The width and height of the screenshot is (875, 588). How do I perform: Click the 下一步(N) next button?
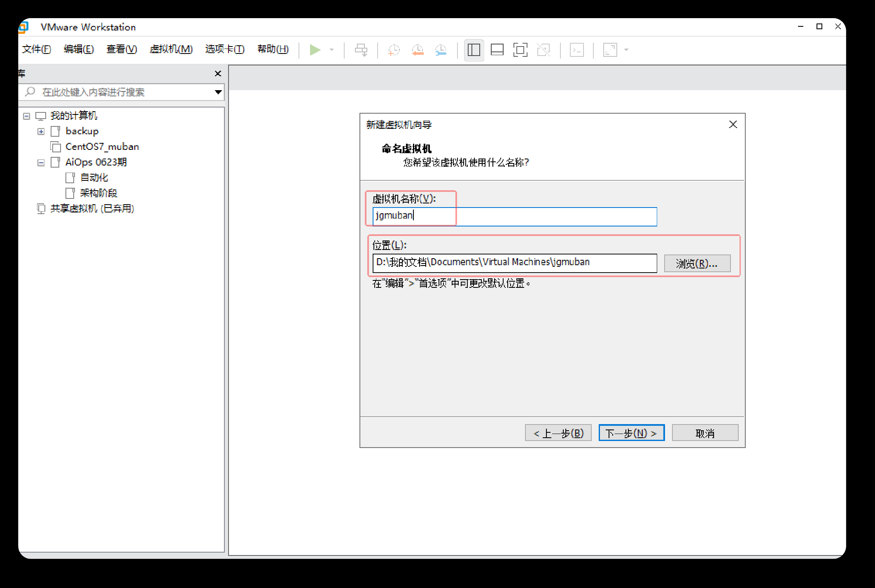coord(631,433)
